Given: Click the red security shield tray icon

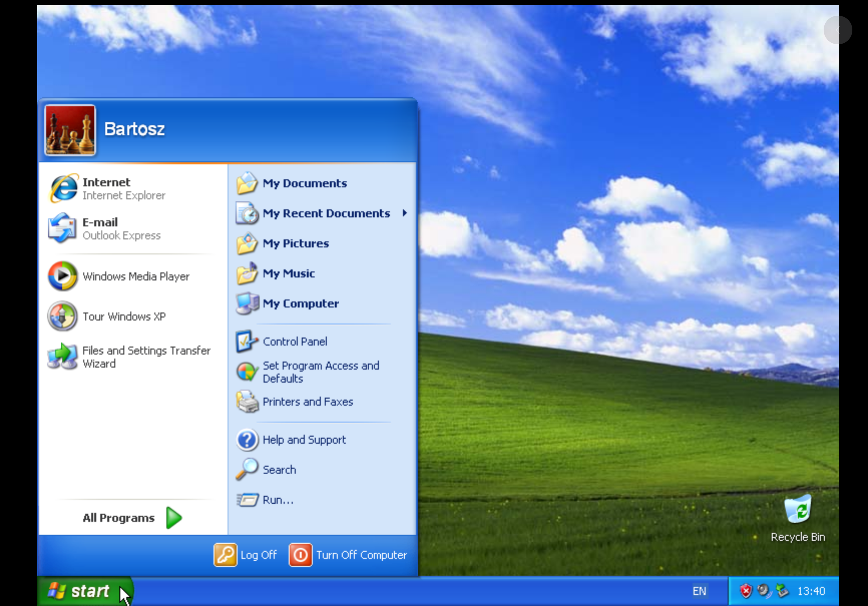Looking at the screenshot, I should click(746, 591).
